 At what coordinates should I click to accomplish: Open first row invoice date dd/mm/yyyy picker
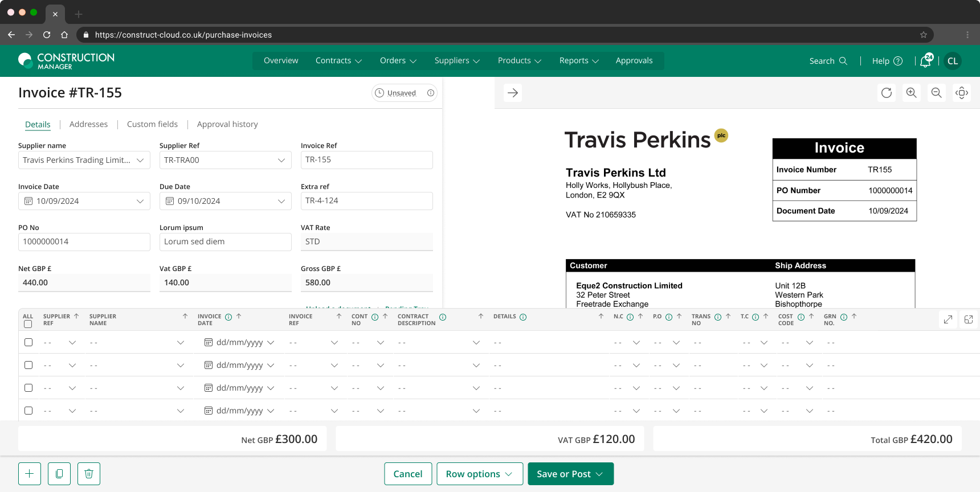(239, 342)
